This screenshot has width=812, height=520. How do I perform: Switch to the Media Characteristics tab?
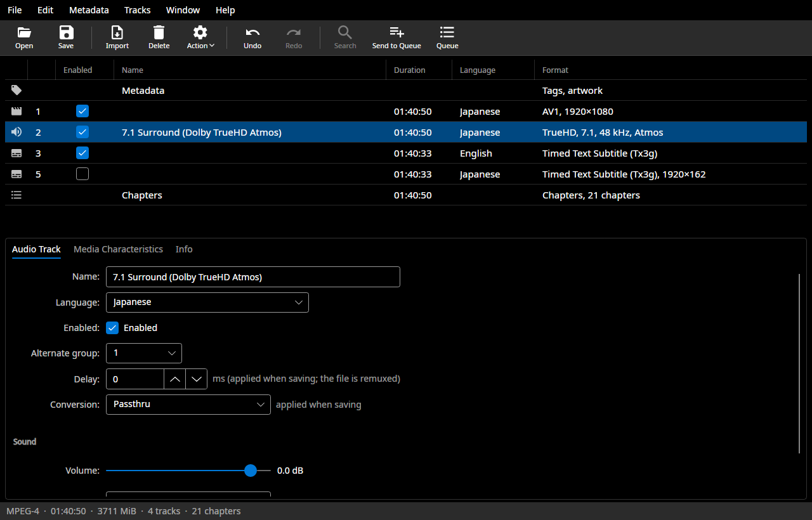click(x=118, y=249)
